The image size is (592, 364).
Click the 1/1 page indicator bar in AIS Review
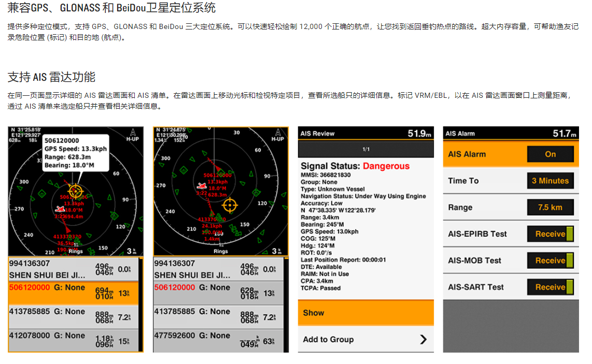click(365, 150)
